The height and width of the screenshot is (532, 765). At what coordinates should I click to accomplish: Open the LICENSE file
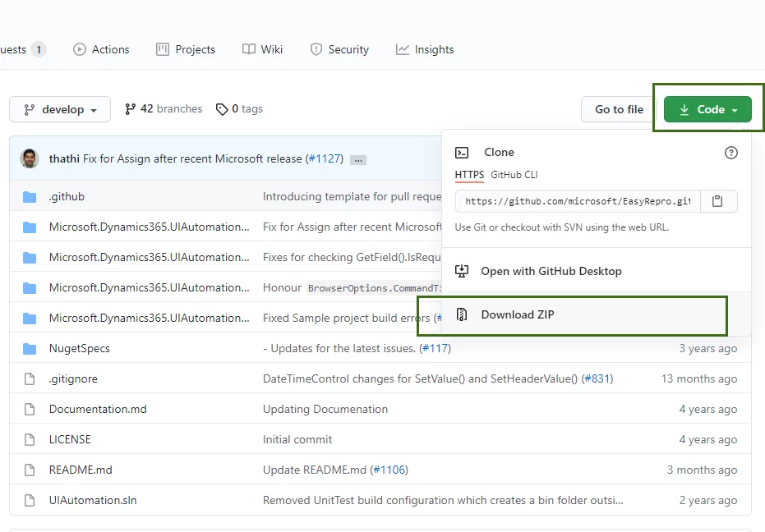[x=71, y=439]
